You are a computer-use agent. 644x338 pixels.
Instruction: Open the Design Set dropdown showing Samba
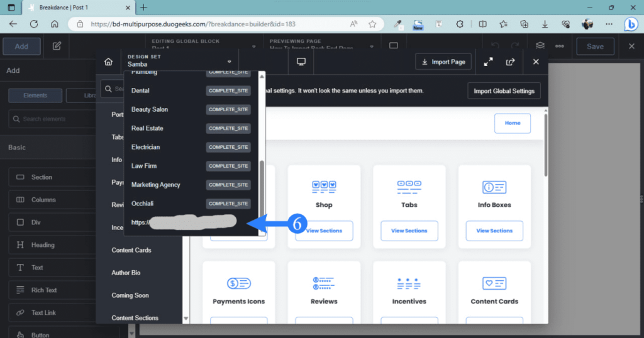179,61
